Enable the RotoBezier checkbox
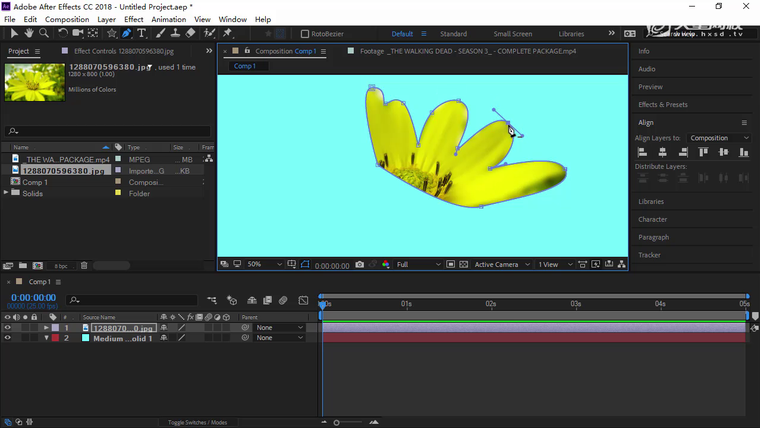Image resolution: width=760 pixels, height=428 pixels. point(305,34)
